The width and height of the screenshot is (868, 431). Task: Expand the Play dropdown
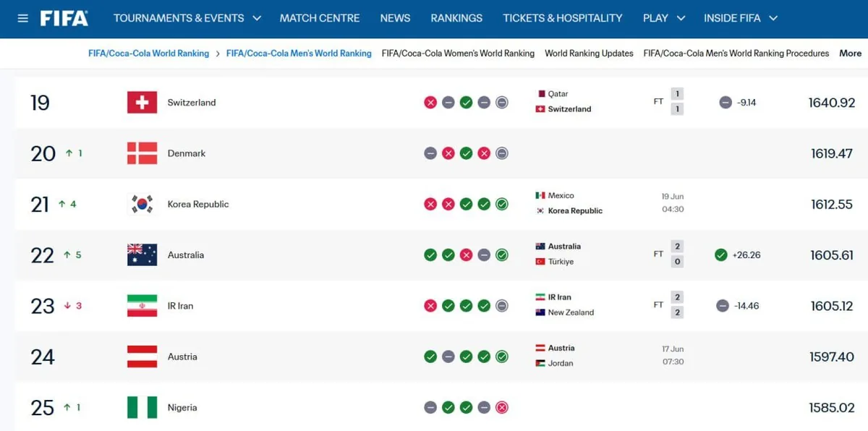coord(663,18)
